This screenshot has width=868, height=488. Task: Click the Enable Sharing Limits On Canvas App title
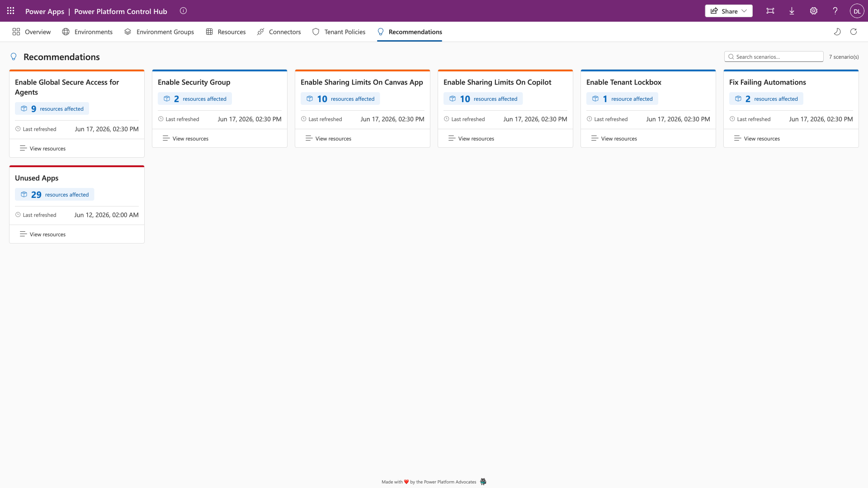pos(362,82)
